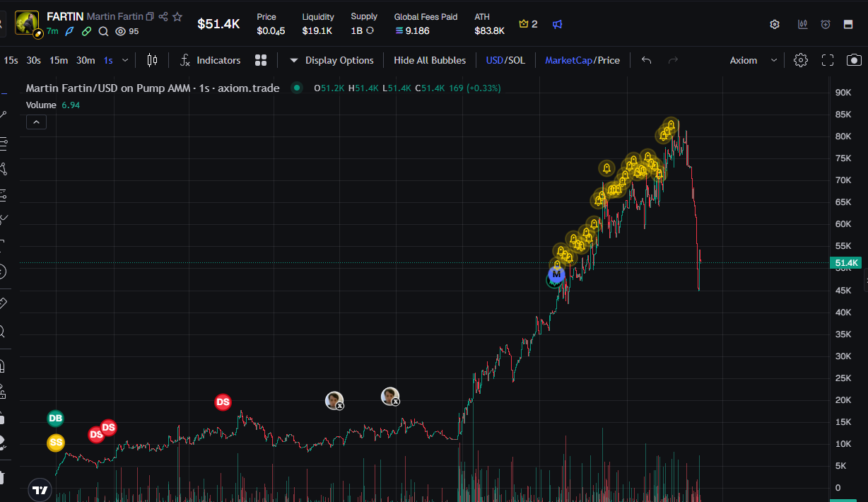This screenshot has height=502, width=868.
Task: Expand the Display Options dropdown
Action: tap(332, 60)
